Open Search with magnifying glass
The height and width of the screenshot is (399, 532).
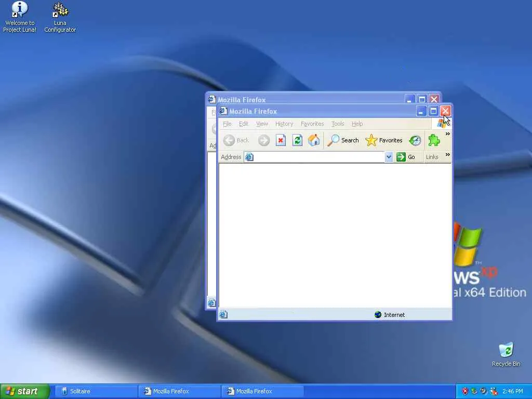(343, 140)
